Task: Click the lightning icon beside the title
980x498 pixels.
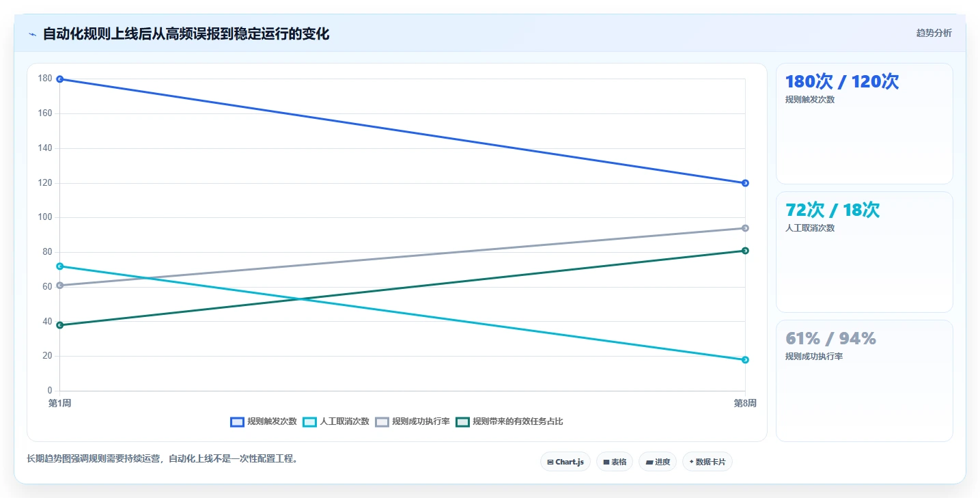Action: coord(33,34)
